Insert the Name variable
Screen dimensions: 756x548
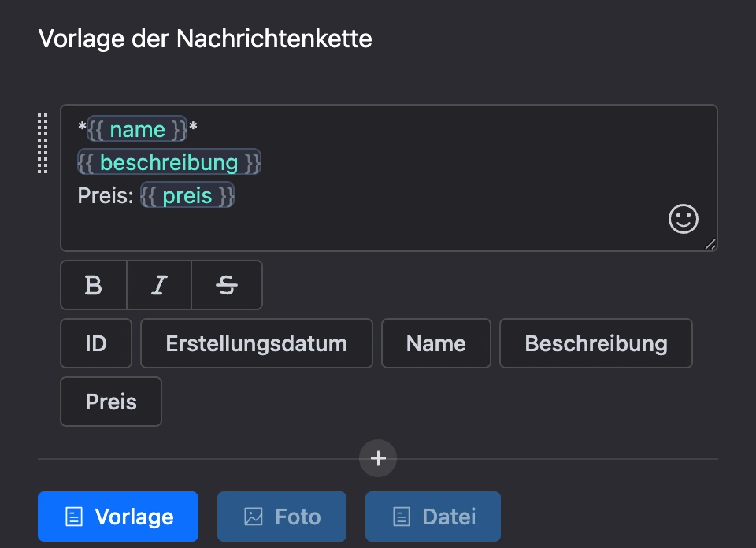[435, 343]
